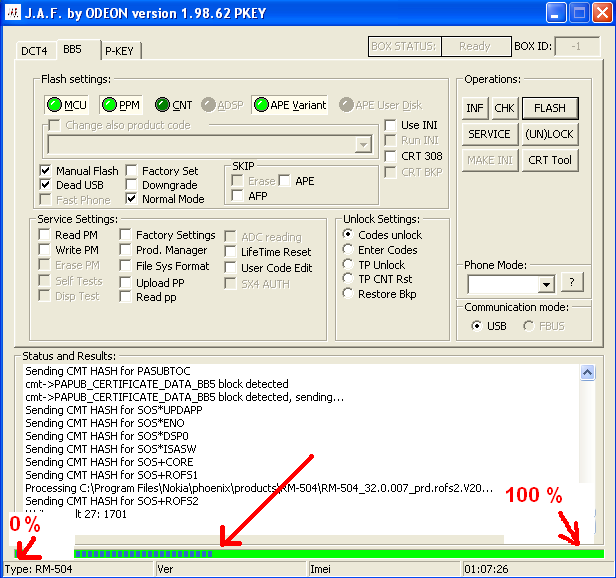Viewport: 616px width, 578px height.
Task: Click the APE User Disk indicator
Action: 380,105
